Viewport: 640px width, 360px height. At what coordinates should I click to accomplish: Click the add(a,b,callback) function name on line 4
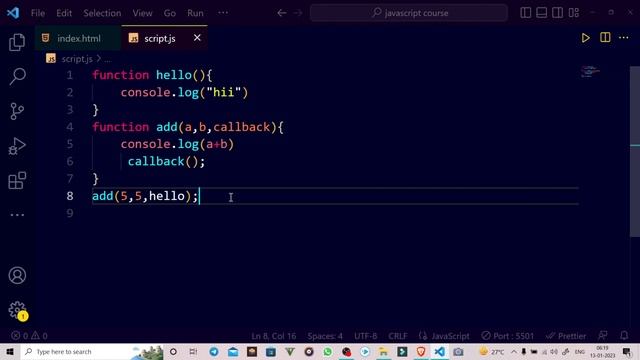[167, 127]
